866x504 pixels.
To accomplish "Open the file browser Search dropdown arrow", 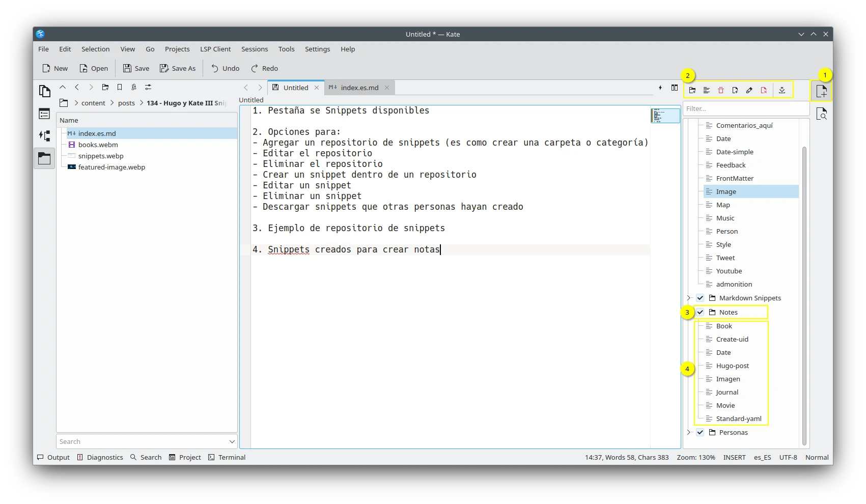I will 232,441.
